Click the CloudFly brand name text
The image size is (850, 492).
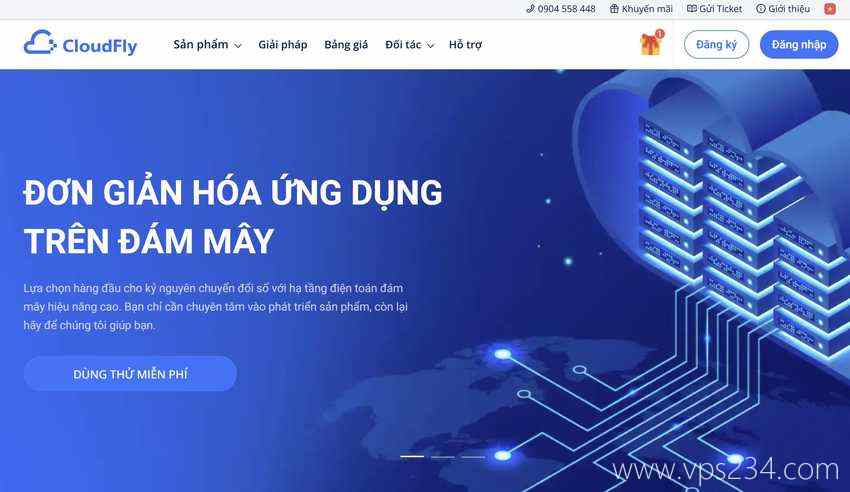100,46
